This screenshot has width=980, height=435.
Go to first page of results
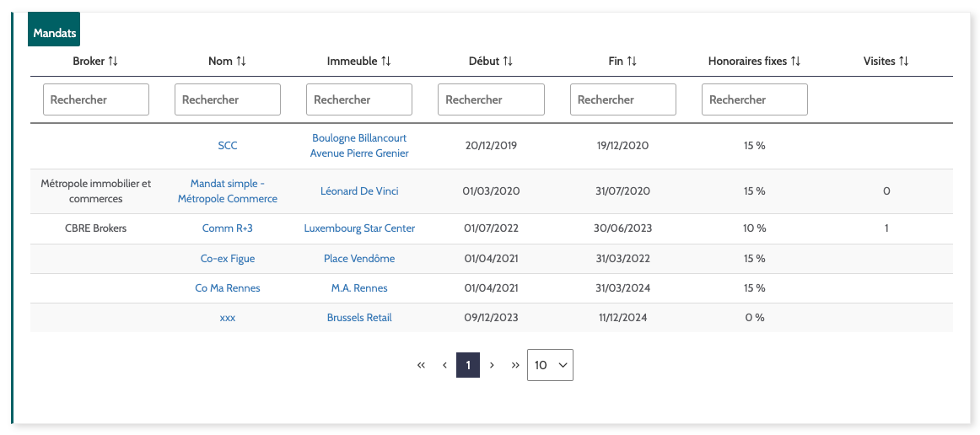[x=421, y=365]
